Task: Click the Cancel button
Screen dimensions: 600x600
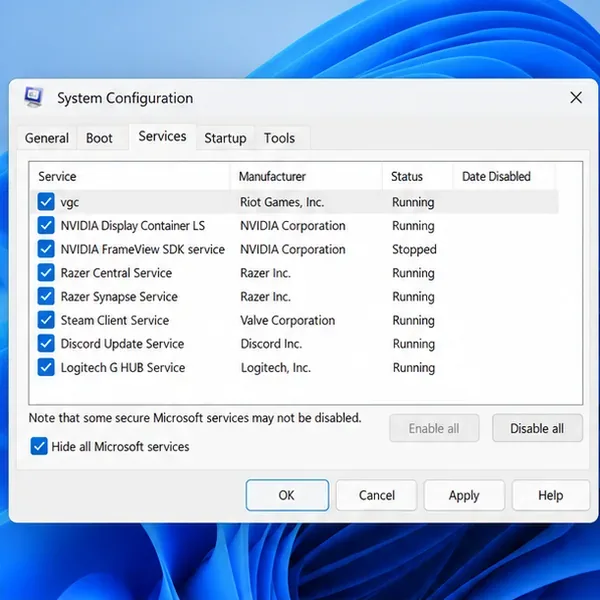Action: tap(377, 495)
